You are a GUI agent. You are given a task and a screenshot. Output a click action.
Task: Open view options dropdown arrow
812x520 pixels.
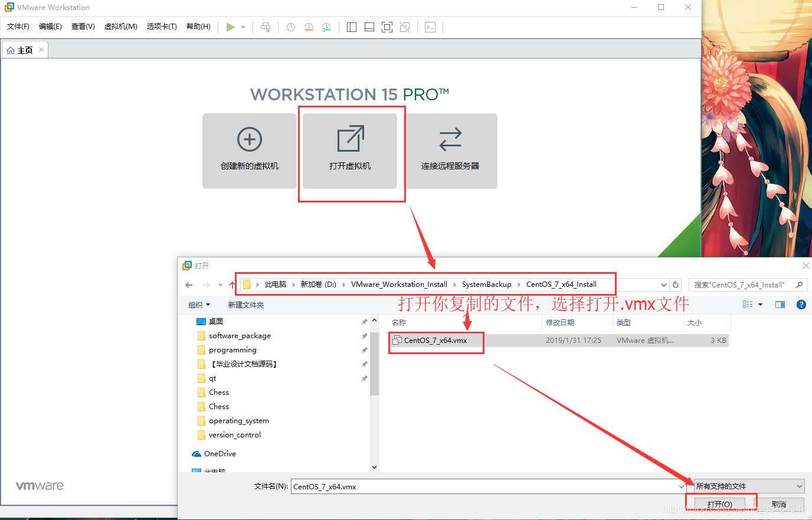point(761,305)
